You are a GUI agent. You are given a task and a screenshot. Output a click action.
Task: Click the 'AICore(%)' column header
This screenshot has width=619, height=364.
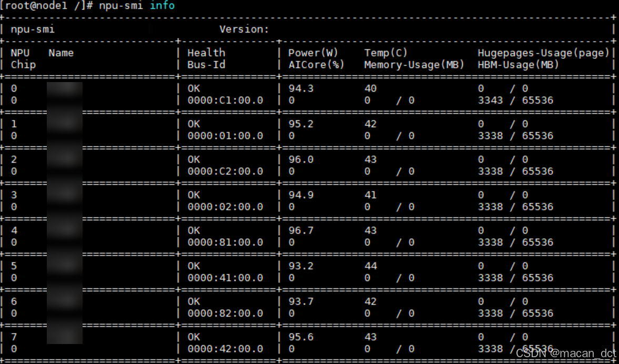pyautogui.click(x=316, y=65)
